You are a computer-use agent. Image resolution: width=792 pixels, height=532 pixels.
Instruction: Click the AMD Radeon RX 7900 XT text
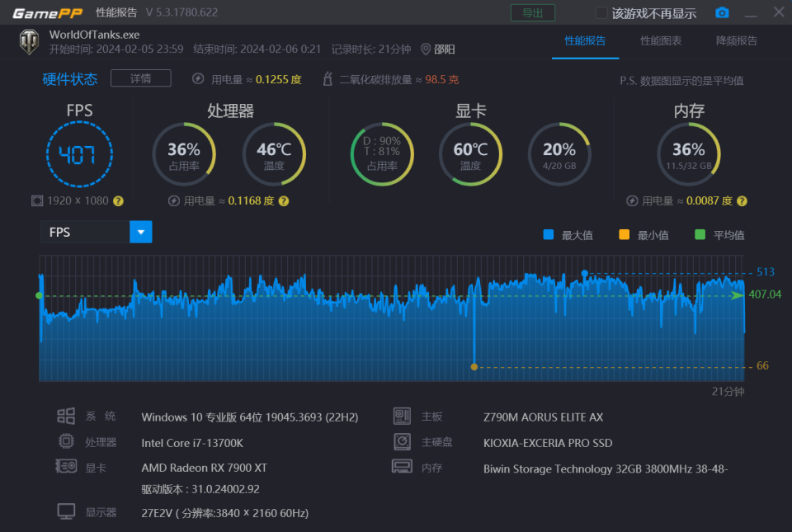click(x=204, y=468)
